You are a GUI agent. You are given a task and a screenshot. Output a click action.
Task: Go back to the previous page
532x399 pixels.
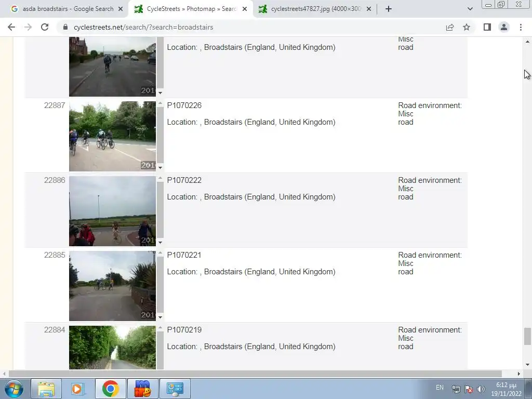click(x=11, y=27)
